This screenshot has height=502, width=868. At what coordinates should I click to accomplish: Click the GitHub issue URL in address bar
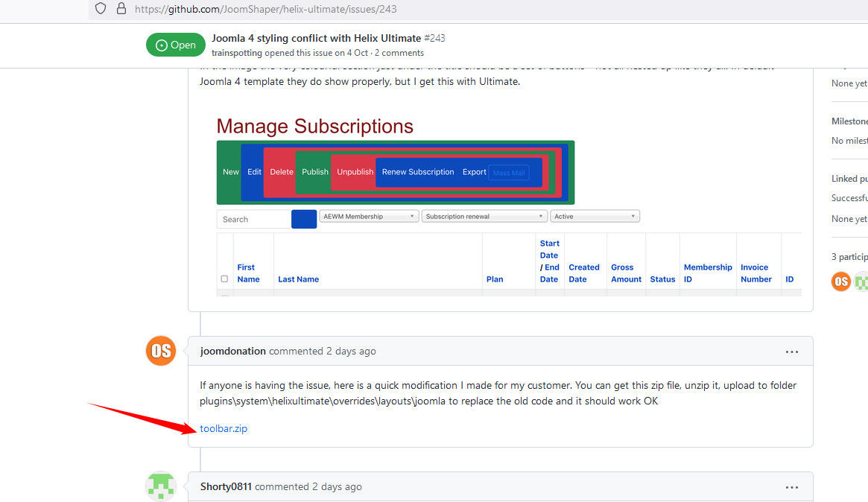click(266, 9)
